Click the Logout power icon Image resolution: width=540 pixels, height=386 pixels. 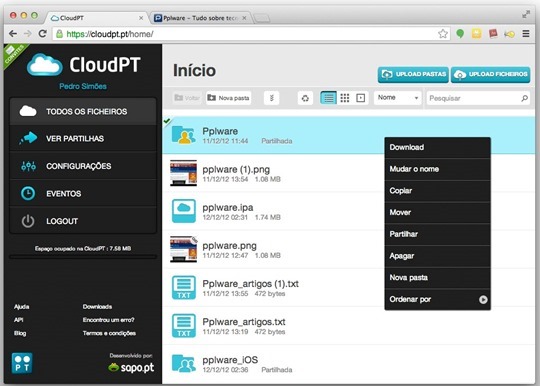pyautogui.click(x=28, y=221)
